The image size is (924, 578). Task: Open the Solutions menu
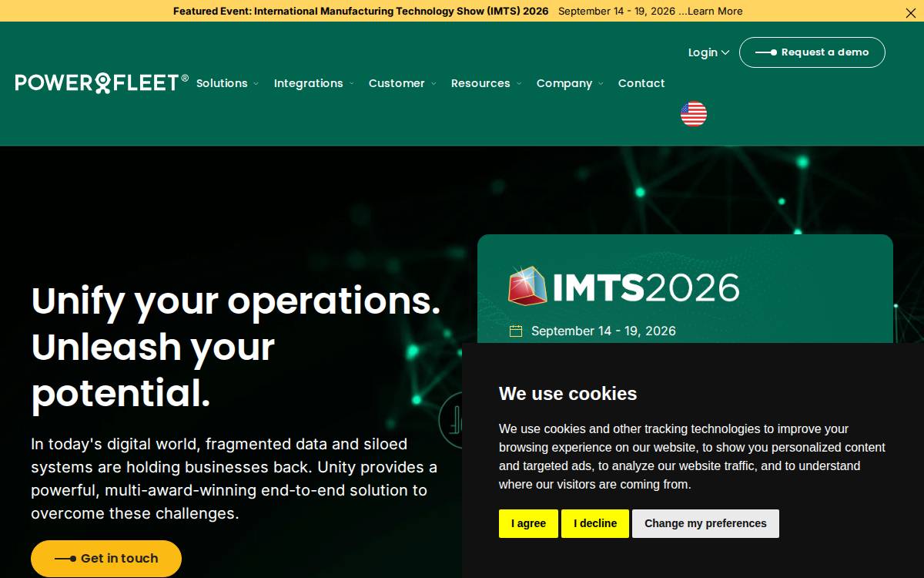pos(227,83)
